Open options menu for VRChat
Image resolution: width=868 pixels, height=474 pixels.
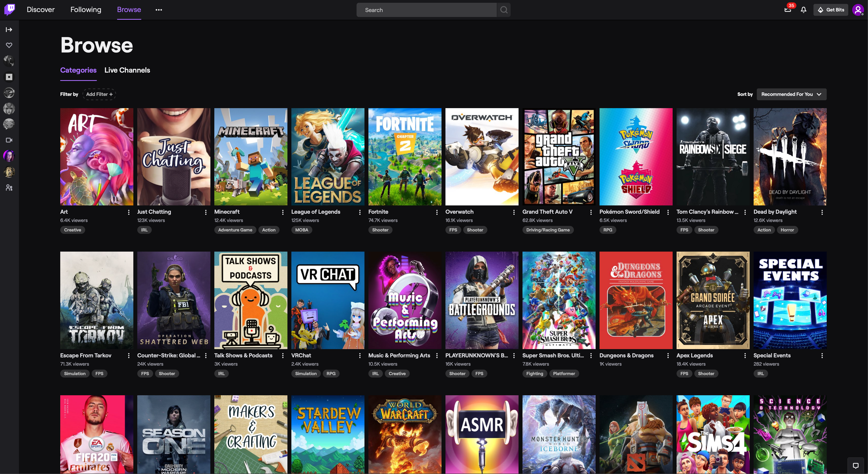pyautogui.click(x=360, y=356)
